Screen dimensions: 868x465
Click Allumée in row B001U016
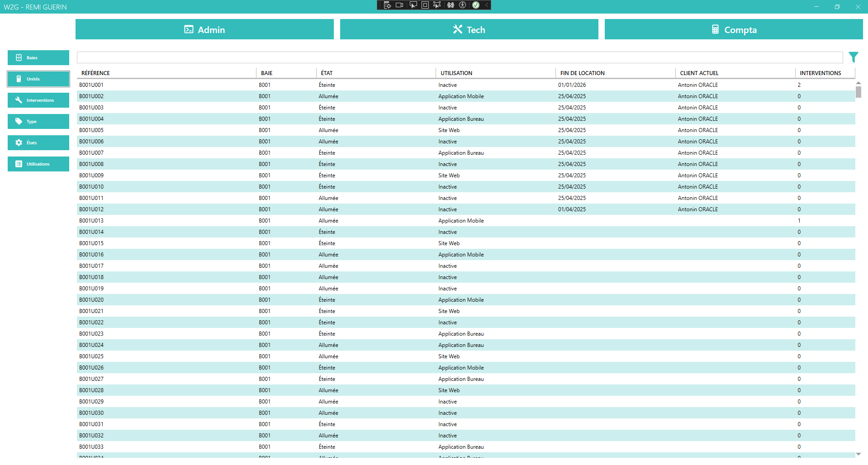click(328, 255)
